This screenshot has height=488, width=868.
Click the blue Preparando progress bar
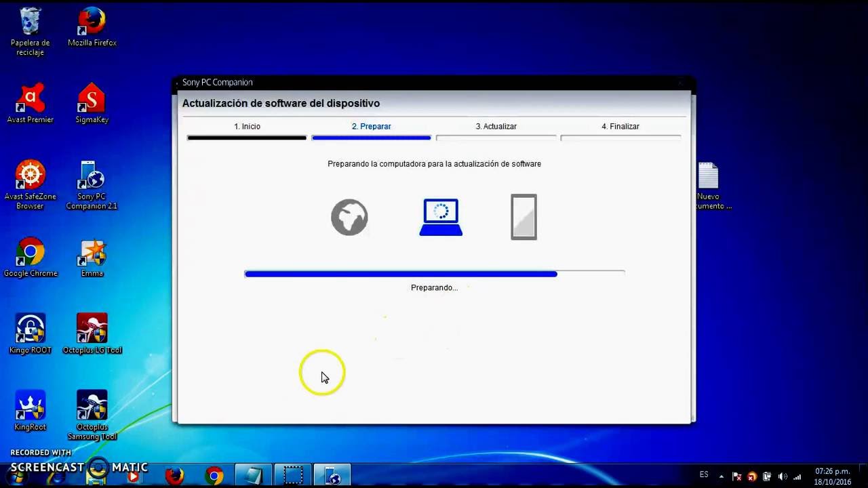[x=434, y=274]
